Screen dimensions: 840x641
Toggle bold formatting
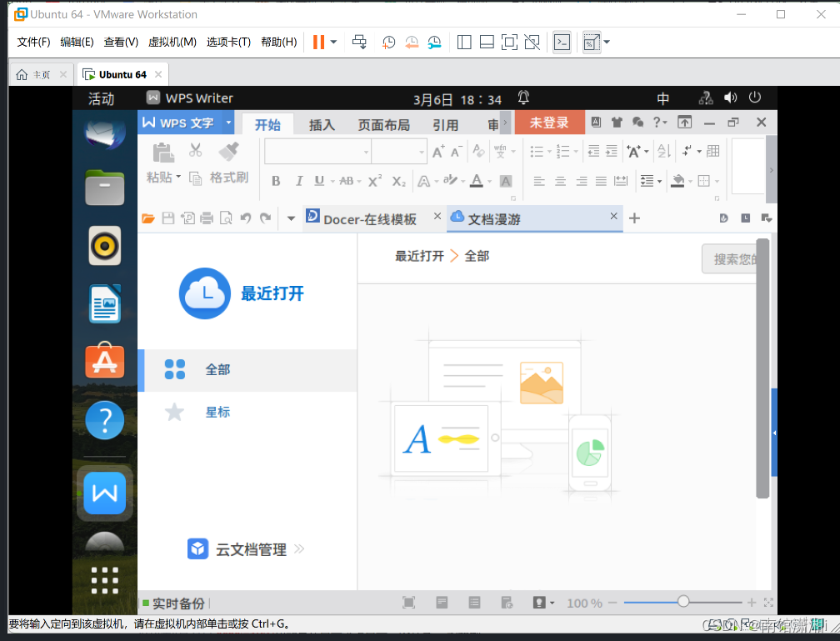pos(276,181)
